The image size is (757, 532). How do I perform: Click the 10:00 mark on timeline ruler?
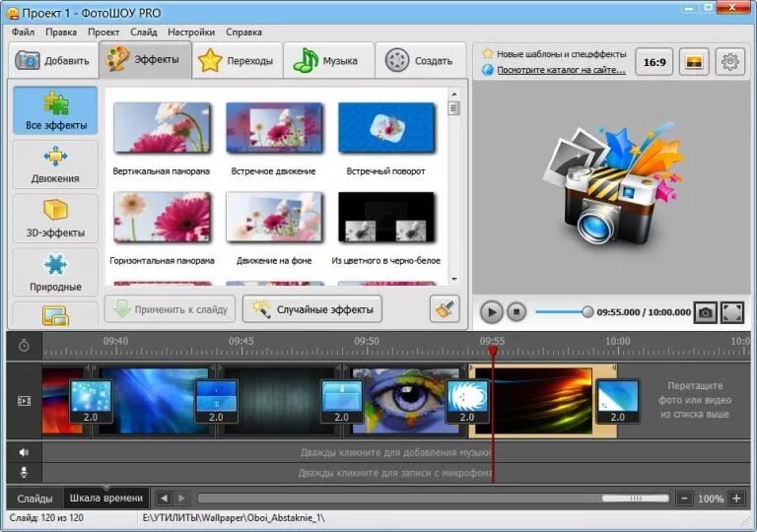coord(617,341)
